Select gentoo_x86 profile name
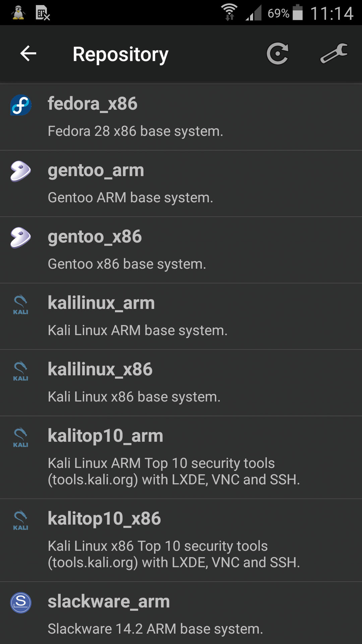 point(95,237)
